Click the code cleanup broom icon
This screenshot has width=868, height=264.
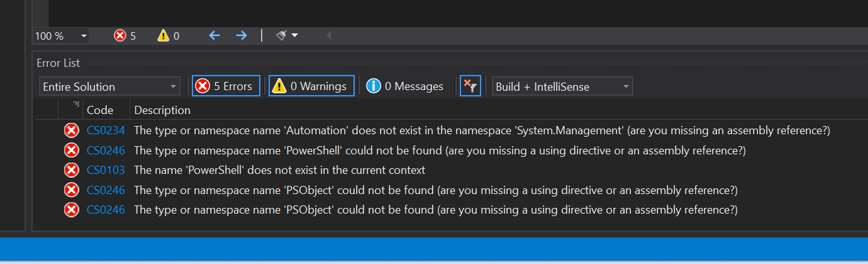coord(282,36)
